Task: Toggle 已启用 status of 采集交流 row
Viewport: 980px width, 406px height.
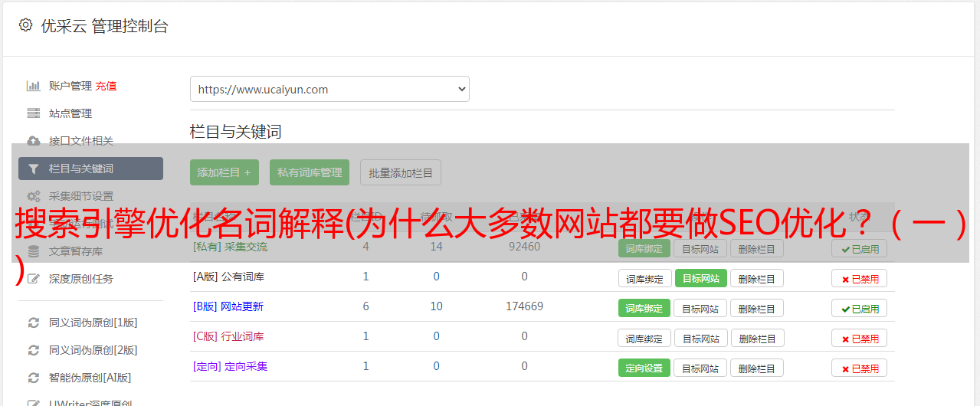Action: [860, 248]
